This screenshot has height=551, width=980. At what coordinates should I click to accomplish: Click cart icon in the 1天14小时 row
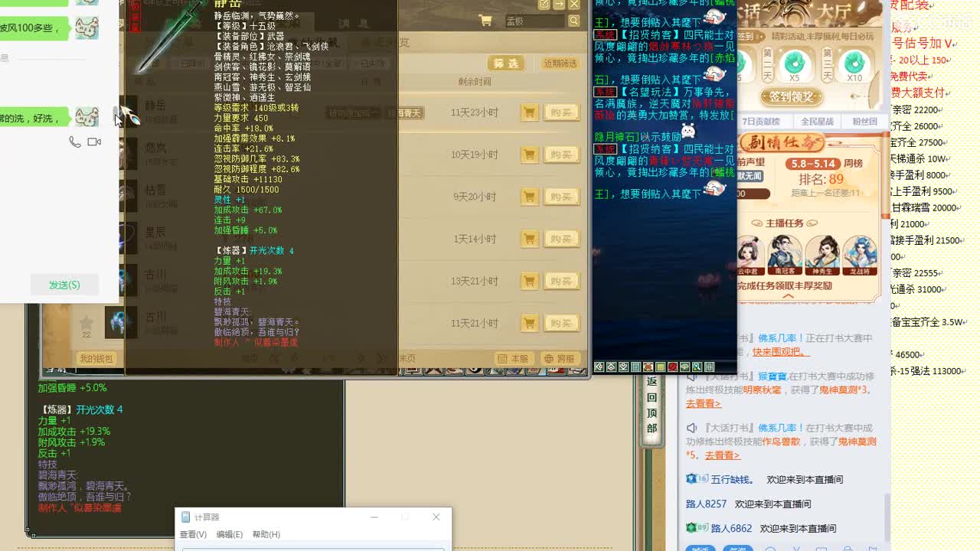(x=529, y=239)
